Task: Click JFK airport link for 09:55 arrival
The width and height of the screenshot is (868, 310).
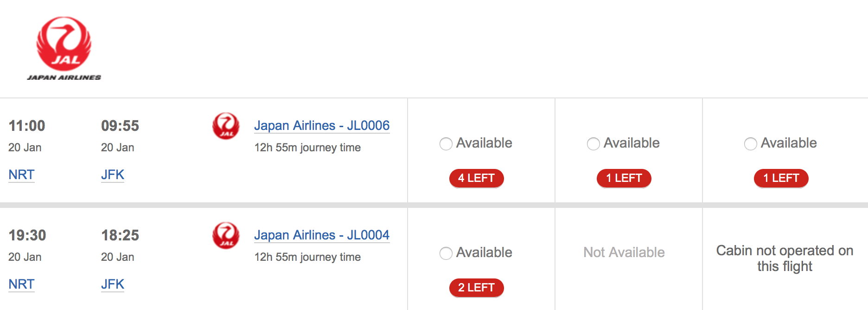Action: tap(113, 175)
